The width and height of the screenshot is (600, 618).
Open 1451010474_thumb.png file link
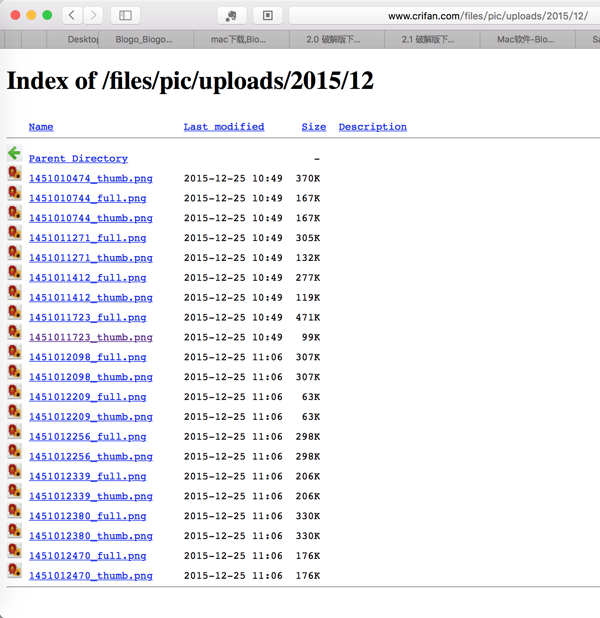click(x=91, y=179)
